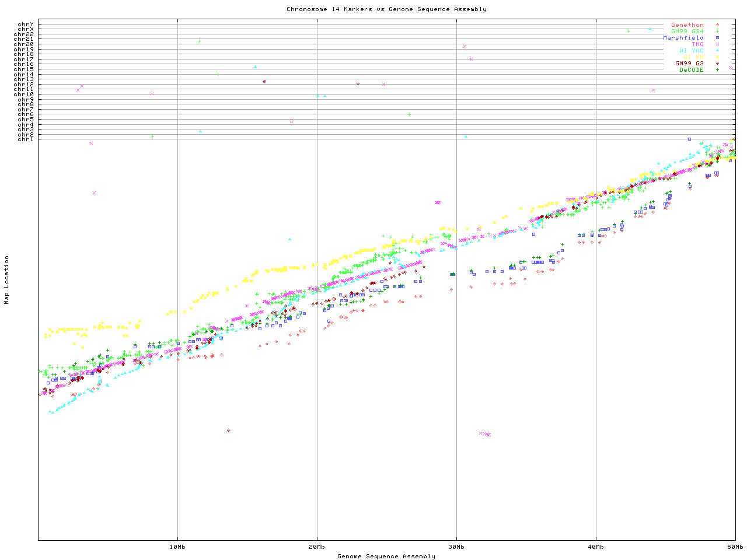Select the Genethon legend label
Screen dimensions: 747x560
coord(687,25)
